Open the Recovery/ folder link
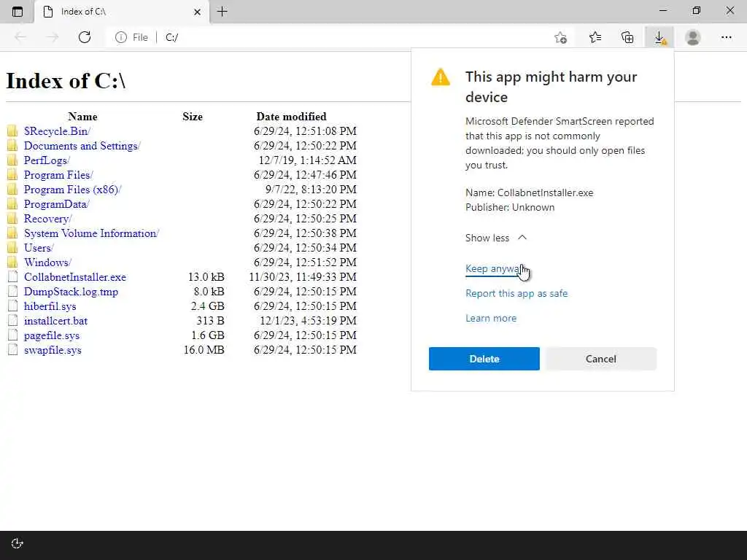Screen dimensions: 747x560 coord(47,219)
